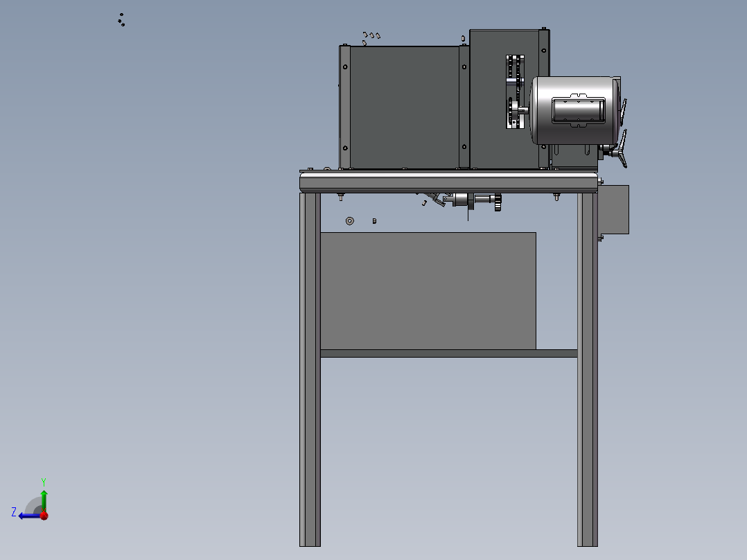
Task: Select the motor's rectangular terminal box cover
Action: [x=579, y=111]
